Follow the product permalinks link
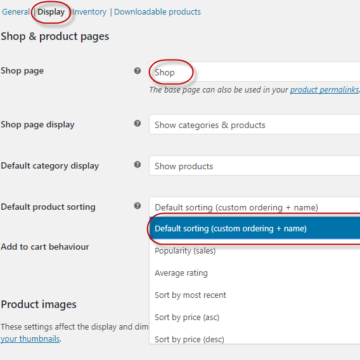360x360 pixels. pyautogui.click(x=324, y=90)
